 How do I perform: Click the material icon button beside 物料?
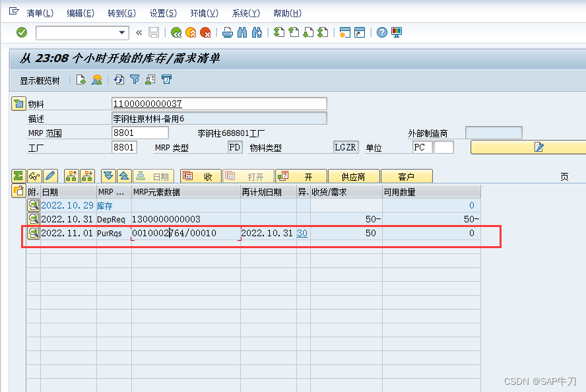pyautogui.click(x=18, y=104)
